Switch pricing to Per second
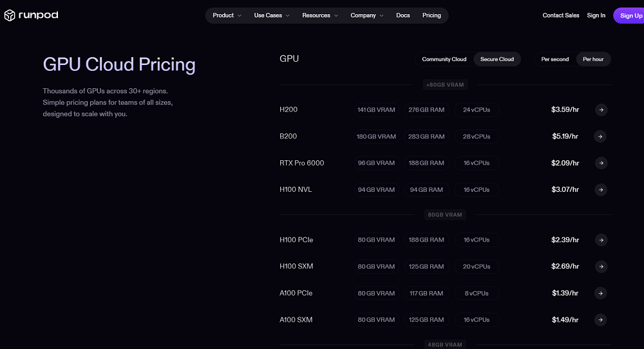The height and width of the screenshot is (349, 644). coord(554,59)
